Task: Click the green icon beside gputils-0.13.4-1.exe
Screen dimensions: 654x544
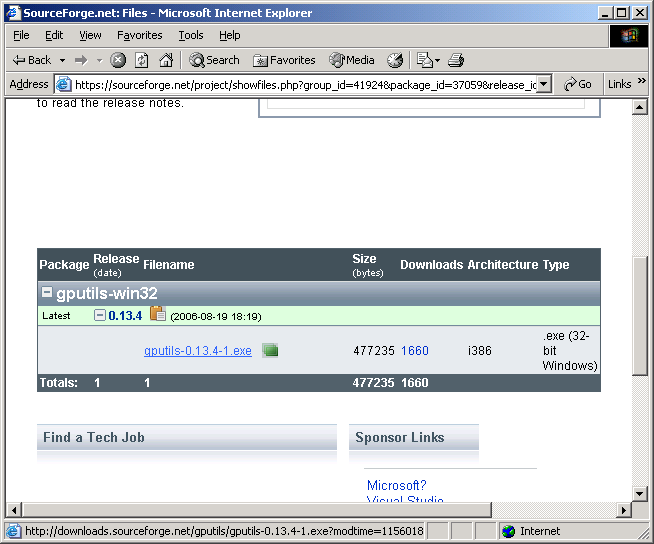Action: coord(270,350)
